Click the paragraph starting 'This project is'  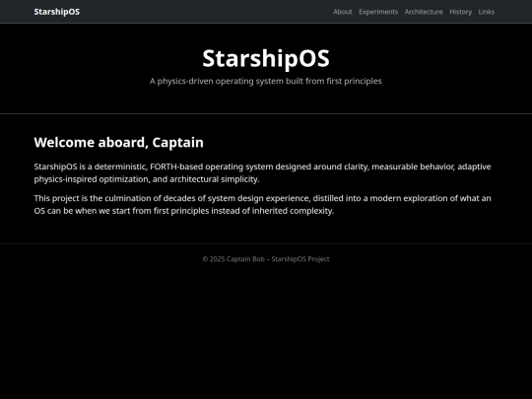(263, 204)
